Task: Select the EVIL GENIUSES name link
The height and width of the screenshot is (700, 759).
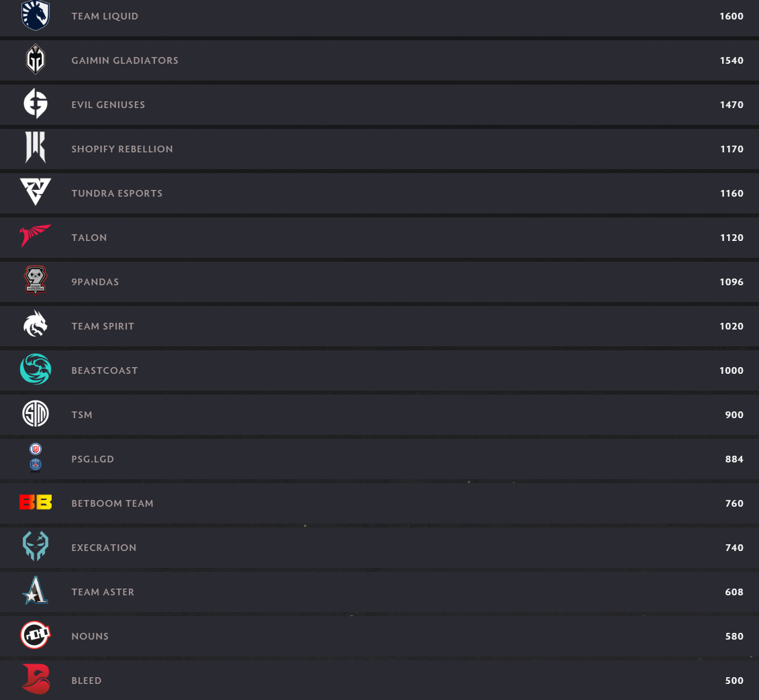Action: (x=109, y=105)
